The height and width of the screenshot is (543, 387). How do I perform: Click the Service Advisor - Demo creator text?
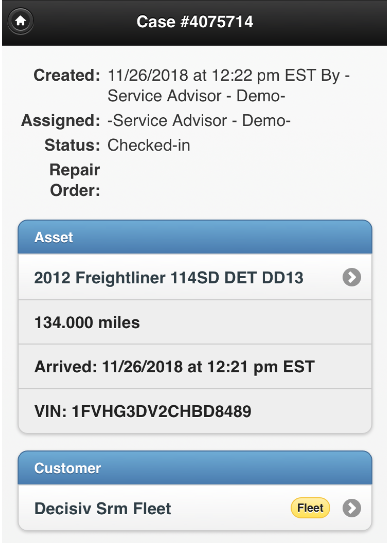196,96
